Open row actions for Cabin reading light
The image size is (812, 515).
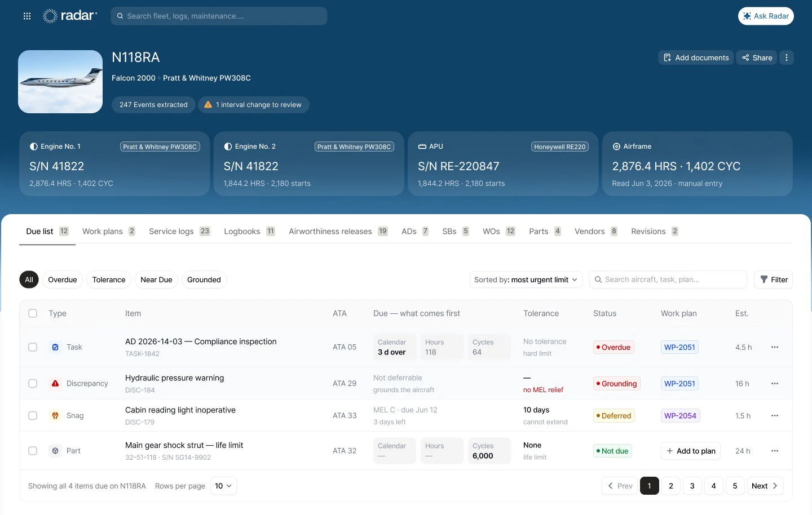pyautogui.click(x=775, y=415)
